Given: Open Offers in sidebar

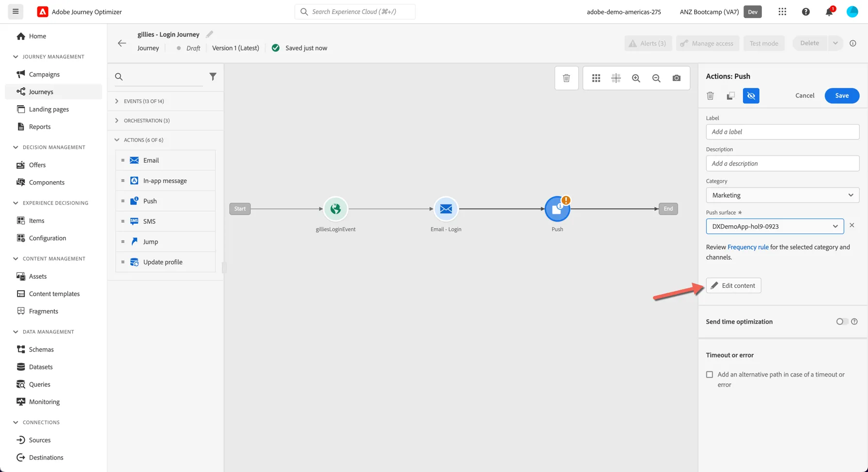Looking at the screenshot, I should click(x=53, y=165).
